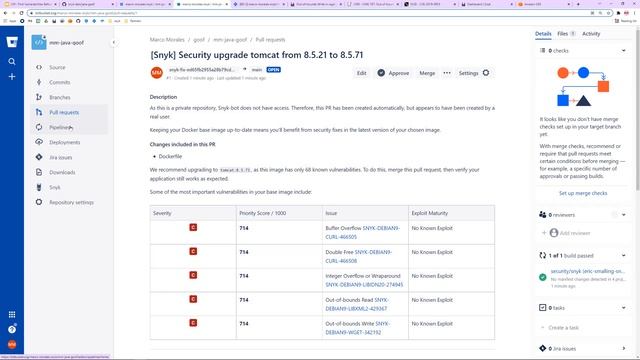Open the user avatar in blue sidebar
This screenshot has height=360, width=640.
click(12, 344)
